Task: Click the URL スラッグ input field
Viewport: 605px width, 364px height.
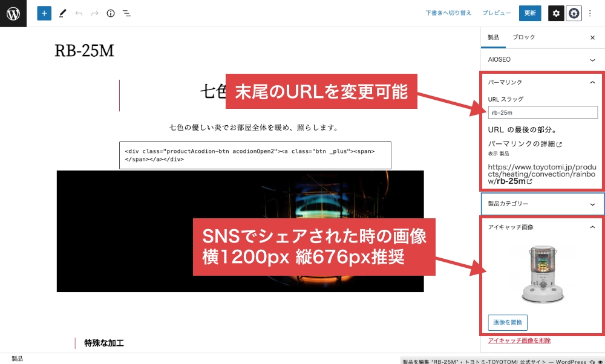Action: point(543,112)
